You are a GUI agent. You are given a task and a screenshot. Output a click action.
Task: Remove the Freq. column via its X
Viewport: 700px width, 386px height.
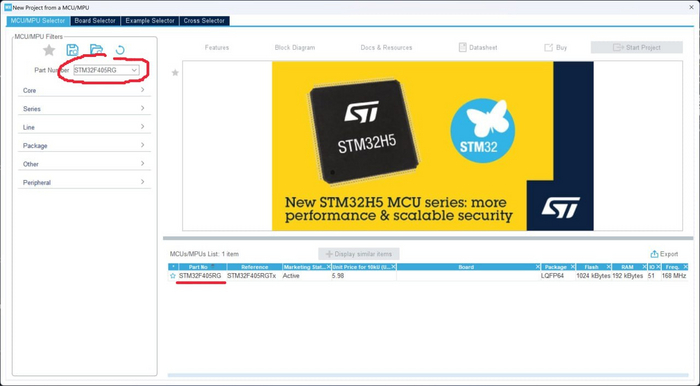pos(685,267)
